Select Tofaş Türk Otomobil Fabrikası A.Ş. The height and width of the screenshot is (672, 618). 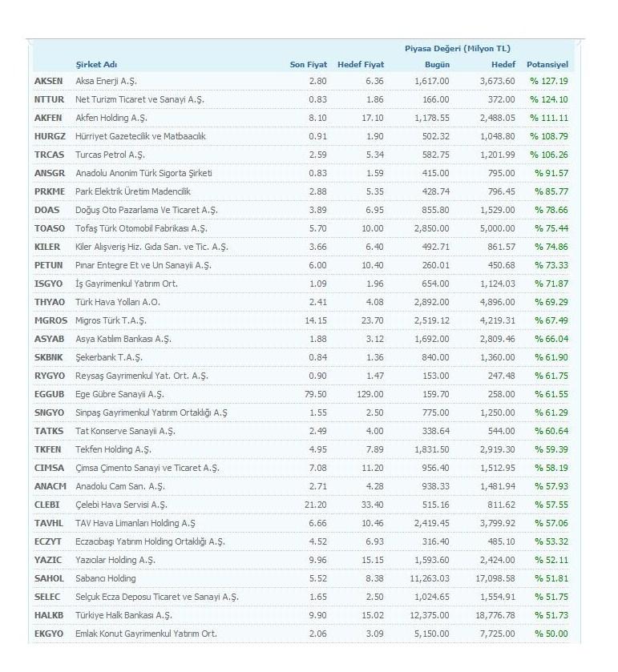141,228
